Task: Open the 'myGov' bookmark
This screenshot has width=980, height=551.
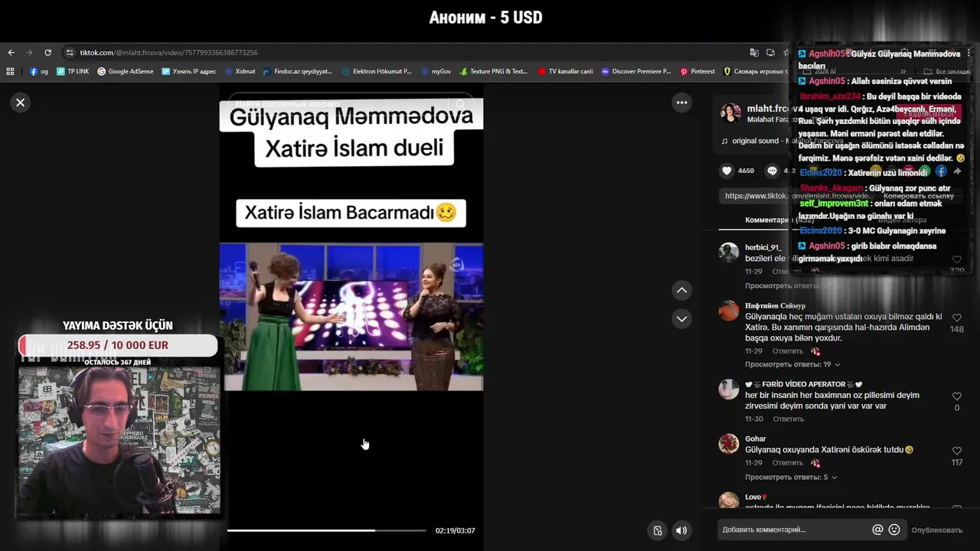Action: [x=436, y=71]
